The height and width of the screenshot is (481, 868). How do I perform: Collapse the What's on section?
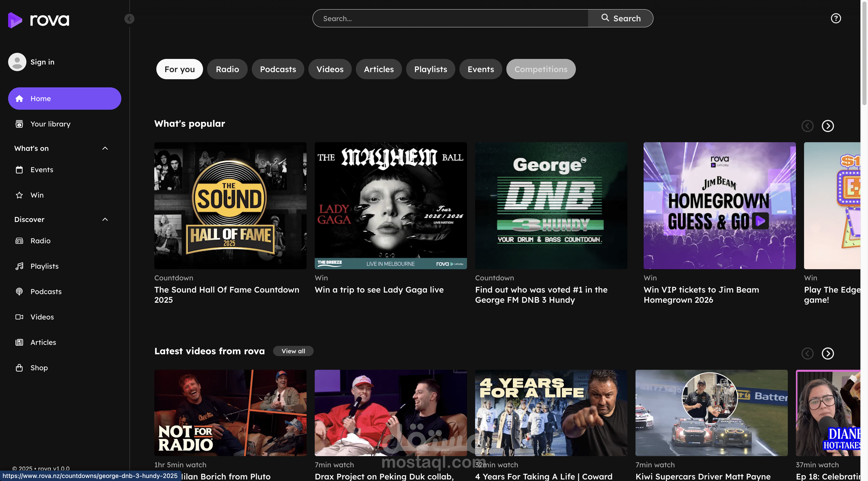click(105, 148)
